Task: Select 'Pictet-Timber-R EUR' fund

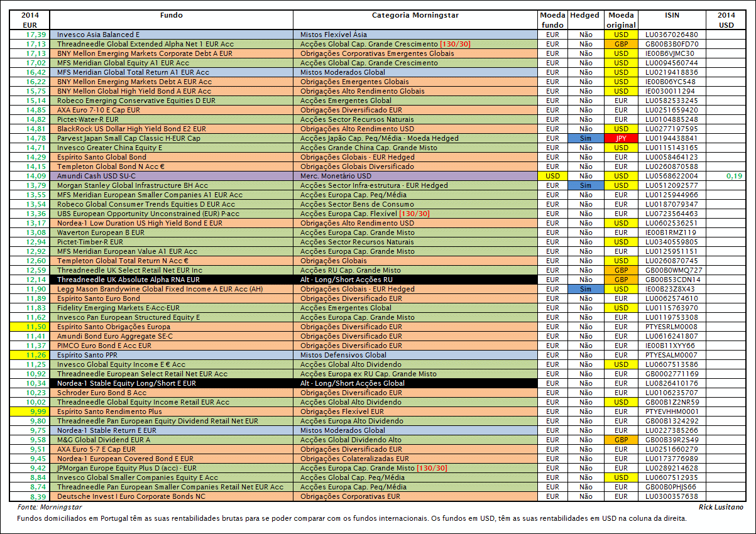Action: pyautogui.click(x=172, y=242)
